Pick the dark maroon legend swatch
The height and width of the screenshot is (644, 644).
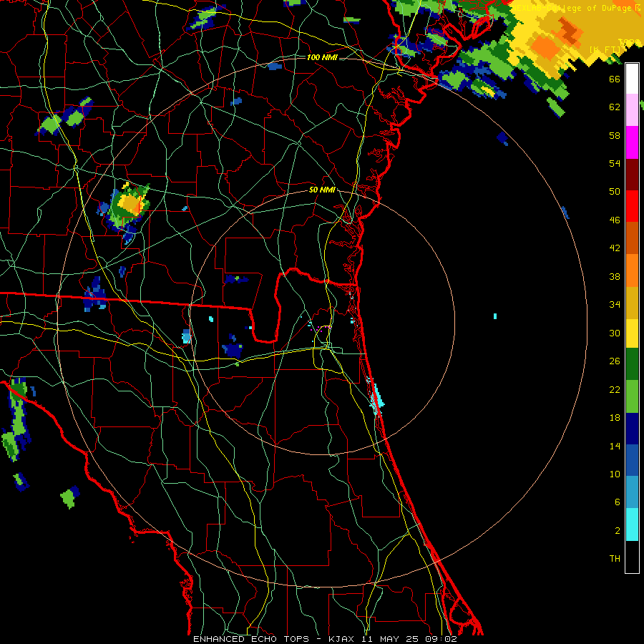(632, 175)
